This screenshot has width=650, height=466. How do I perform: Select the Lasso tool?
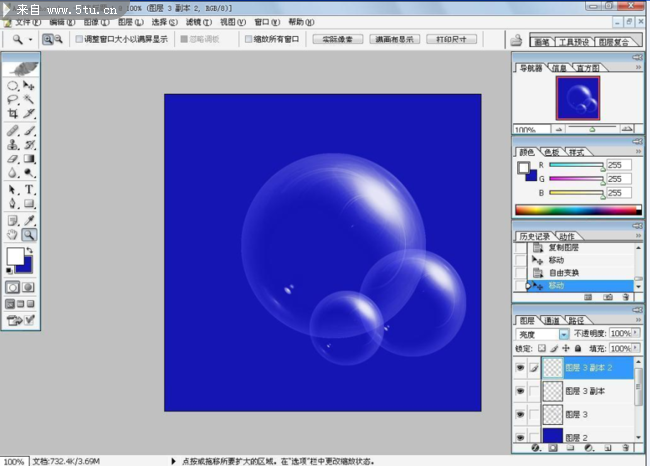pos(13,100)
